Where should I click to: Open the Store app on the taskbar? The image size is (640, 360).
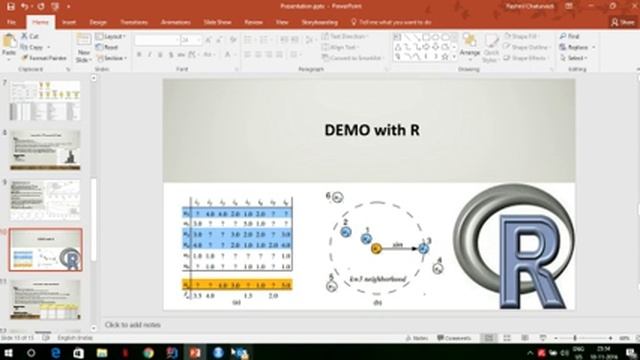78,353
